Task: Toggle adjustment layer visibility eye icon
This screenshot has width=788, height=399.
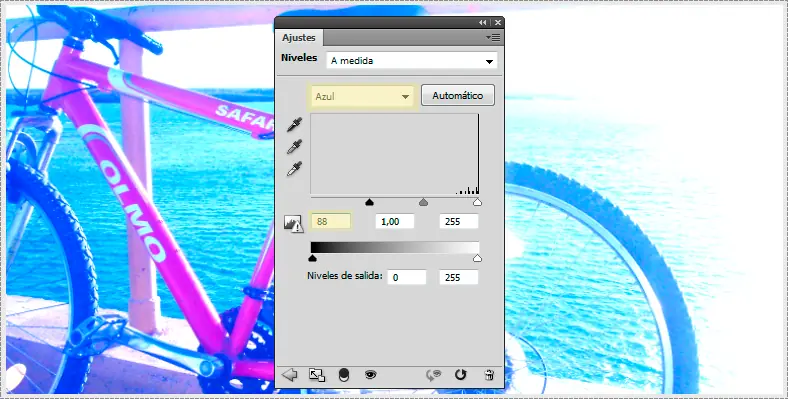Action: click(371, 374)
